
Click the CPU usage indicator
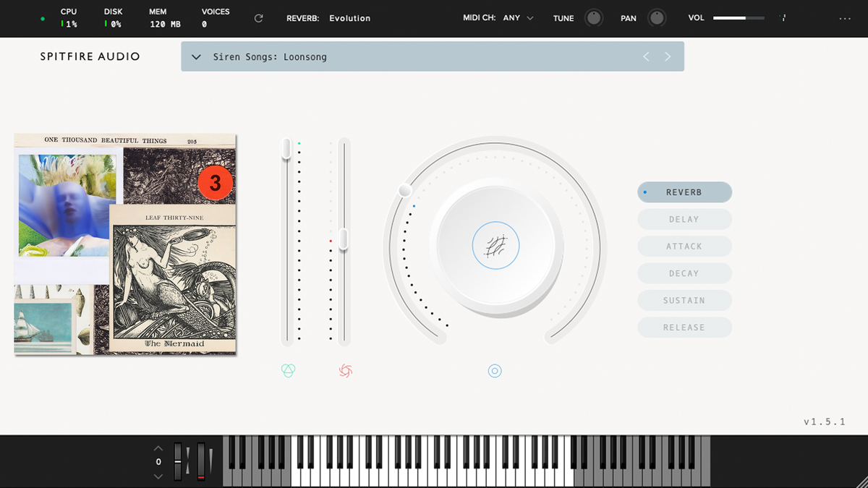tap(68, 16)
